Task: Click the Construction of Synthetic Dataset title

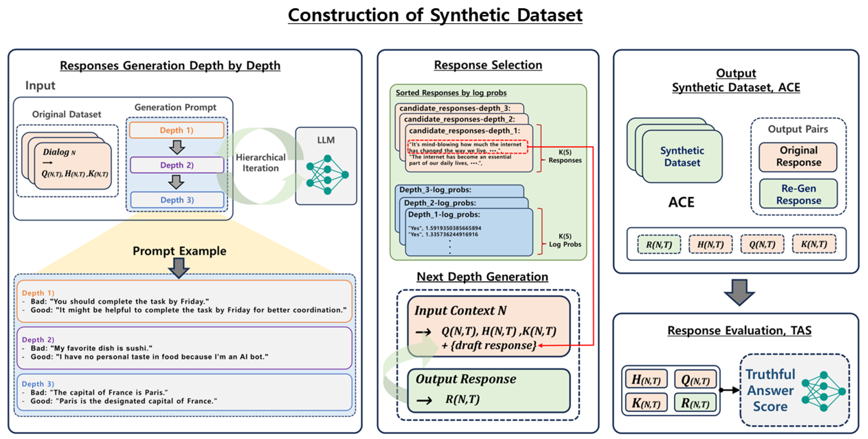Action: (435, 15)
